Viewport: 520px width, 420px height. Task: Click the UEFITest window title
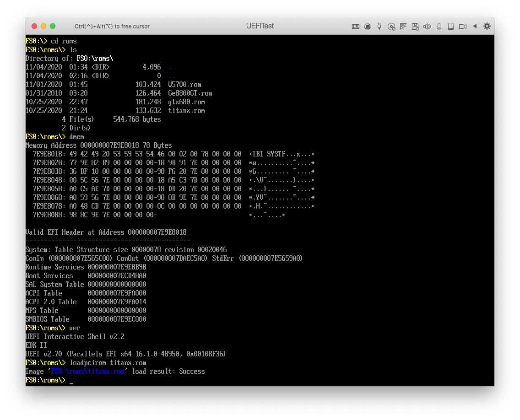pyautogui.click(x=260, y=26)
